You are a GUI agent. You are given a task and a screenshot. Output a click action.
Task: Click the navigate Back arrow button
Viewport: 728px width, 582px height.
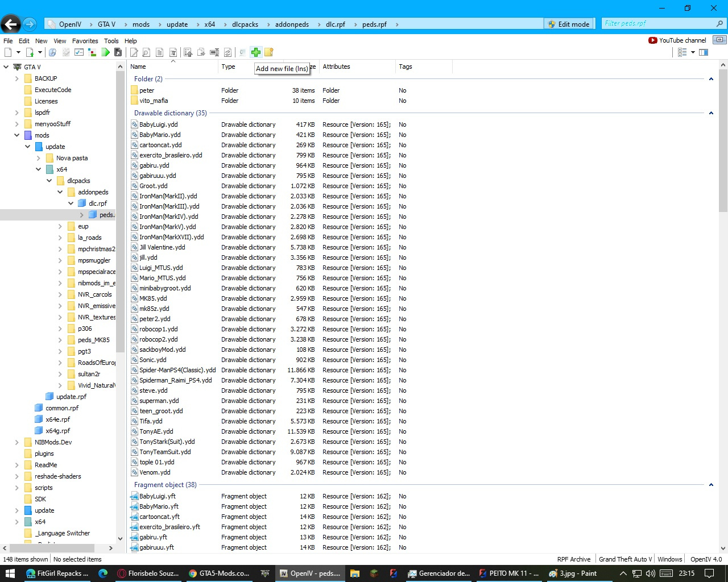(x=10, y=24)
